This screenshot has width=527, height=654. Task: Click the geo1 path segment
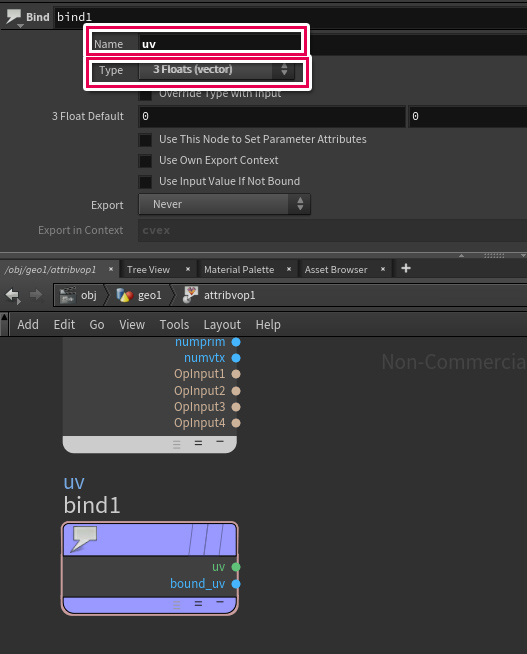pos(139,295)
